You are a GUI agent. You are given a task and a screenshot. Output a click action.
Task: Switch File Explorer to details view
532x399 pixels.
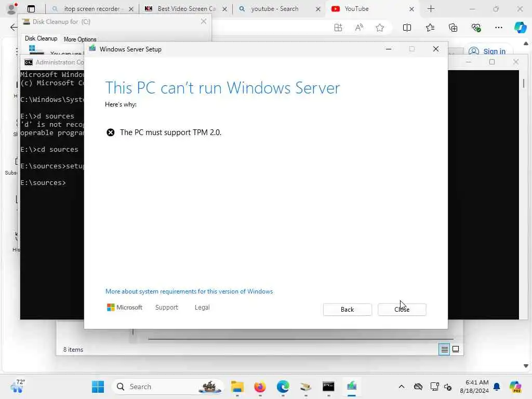pos(444,349)
